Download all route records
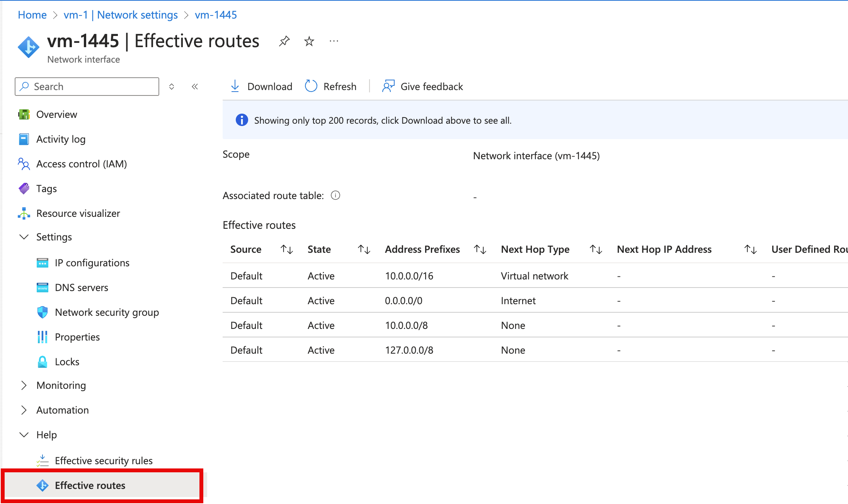This screenshot has width=848, height=504. pyautogui.click(x=261, y=86)
